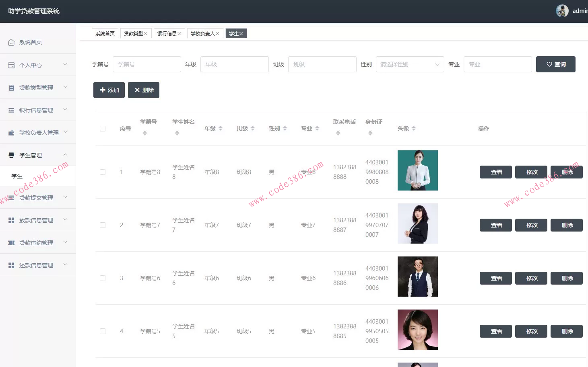This screenshot has width=588, height=367.
Task: Click the 添加 button
Action: pyautogui.click(x=109, y=90)
